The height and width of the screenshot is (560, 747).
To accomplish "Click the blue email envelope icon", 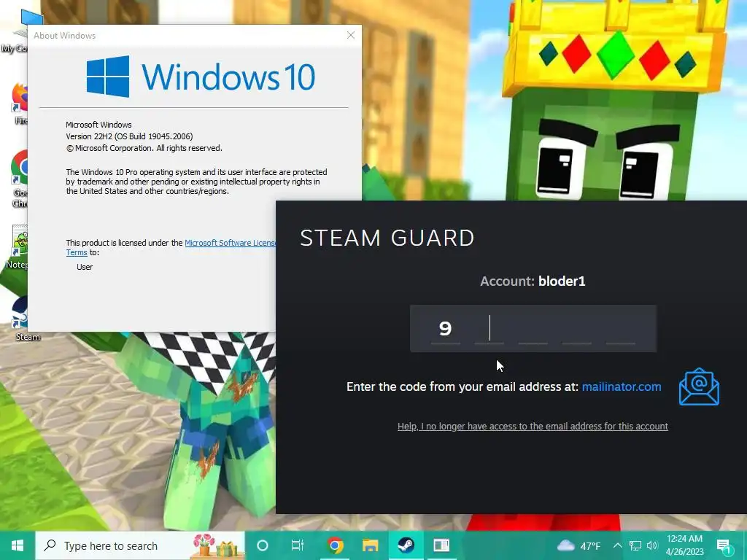I will click(699, 386).
